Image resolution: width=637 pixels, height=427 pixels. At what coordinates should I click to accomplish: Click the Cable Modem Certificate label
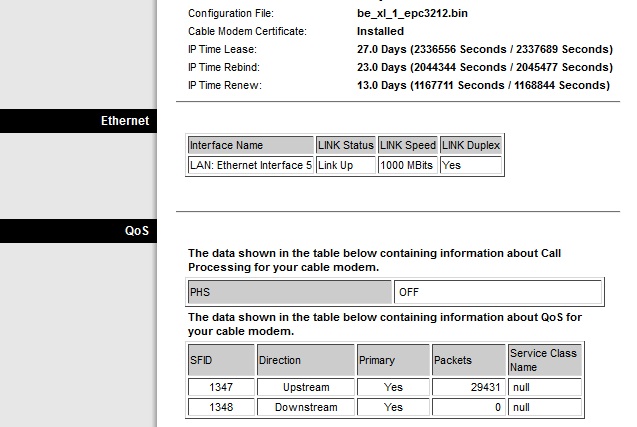pos(247,31)
